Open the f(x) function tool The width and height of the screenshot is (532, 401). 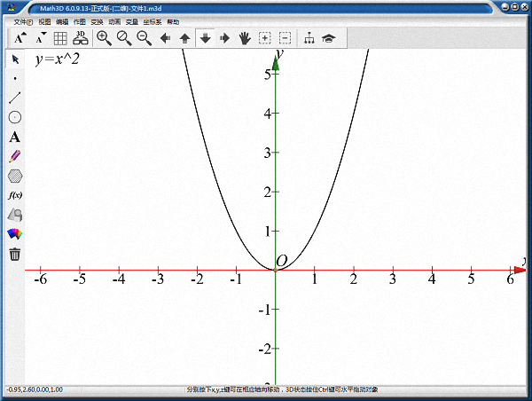[x=14, y=195]
